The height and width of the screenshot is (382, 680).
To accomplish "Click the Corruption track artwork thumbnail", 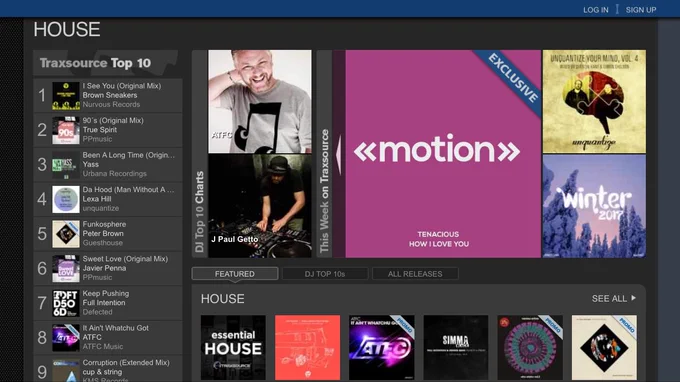I will tap(66, 371).
